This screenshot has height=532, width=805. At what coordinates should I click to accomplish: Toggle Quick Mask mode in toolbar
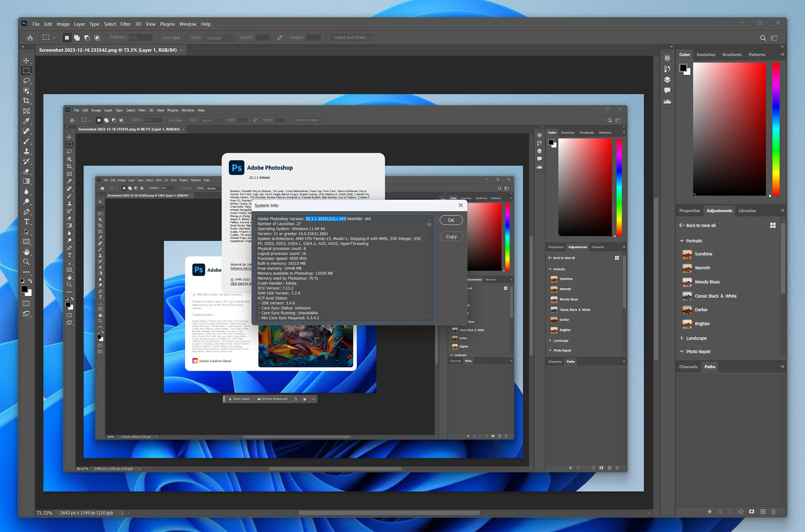coord(26,304)
